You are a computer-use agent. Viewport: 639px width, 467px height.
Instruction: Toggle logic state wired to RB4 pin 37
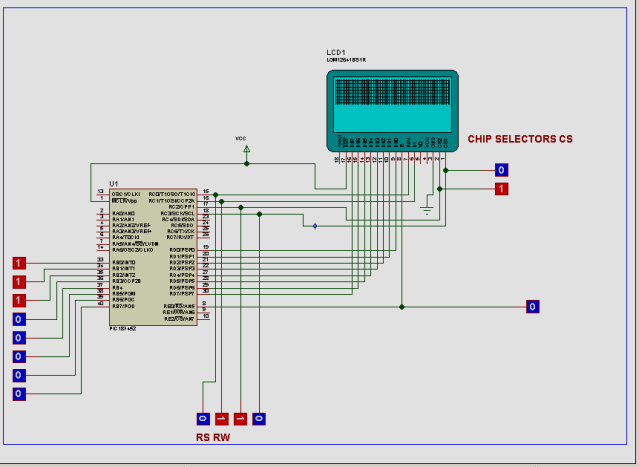pos(19,338)
